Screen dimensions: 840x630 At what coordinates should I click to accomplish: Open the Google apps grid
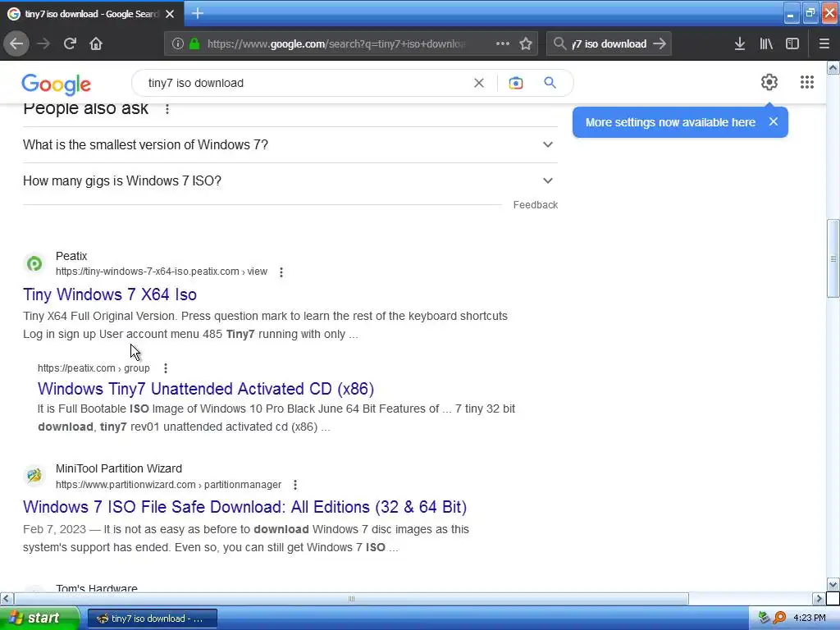click(x=807, y=82)
